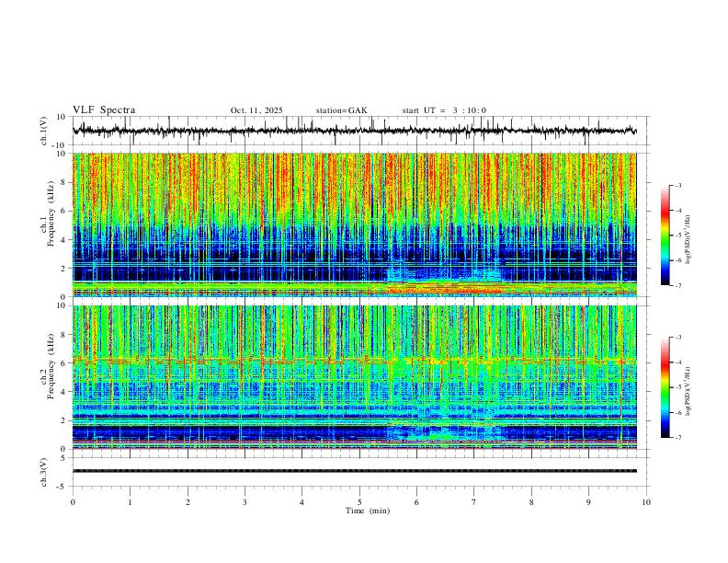The height and width of the screenshot is (563, 728).
Task: Click the ch.2 spectrogram color bar
Action: tap(665, 387)
